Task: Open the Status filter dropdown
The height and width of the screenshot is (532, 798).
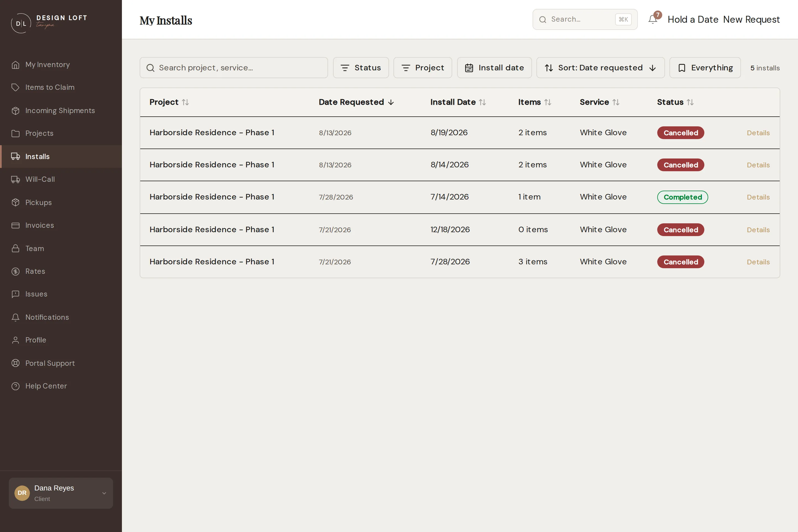Action: coord(361,68)
